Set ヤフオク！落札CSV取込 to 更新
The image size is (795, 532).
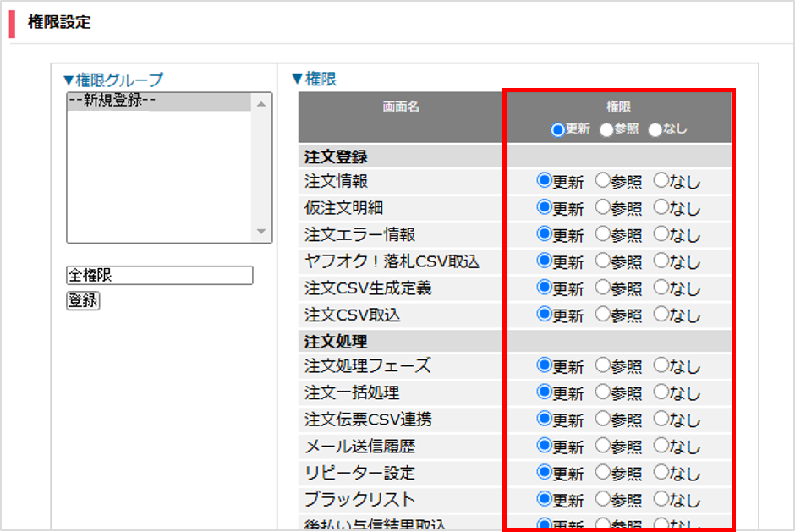544,261
